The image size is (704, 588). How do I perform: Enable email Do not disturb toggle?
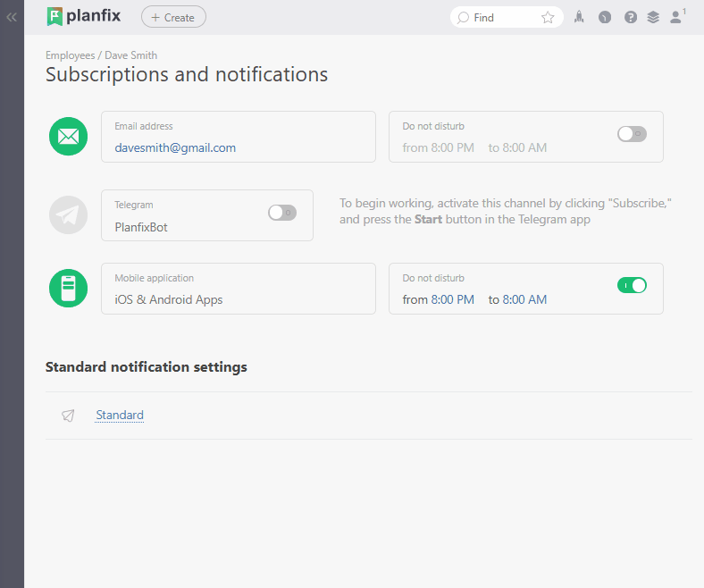(632, 134)
